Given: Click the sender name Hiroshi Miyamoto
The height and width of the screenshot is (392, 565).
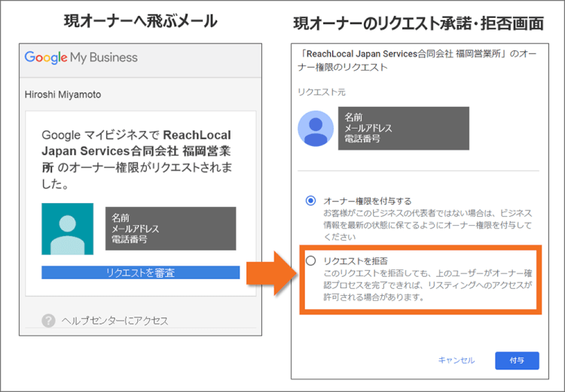Looking at the screenshot, I should (63, 95).
